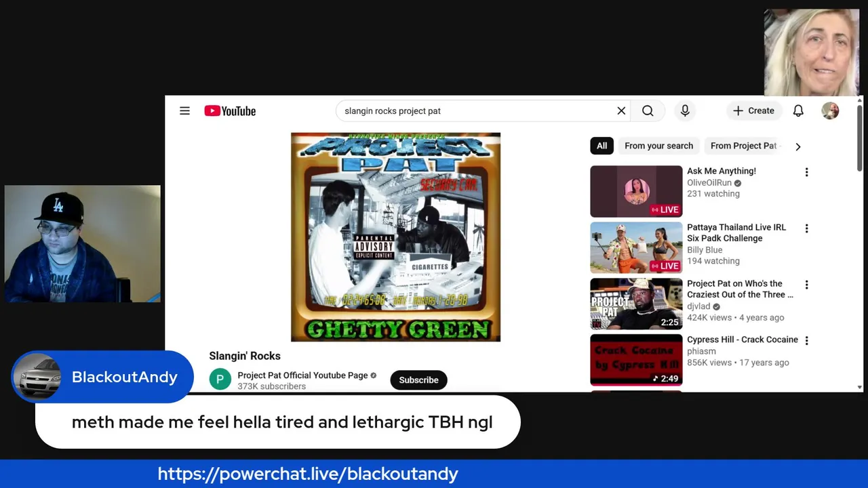Open 'Project Pat on Who's the Craziest' title

[x=740, y=289]
